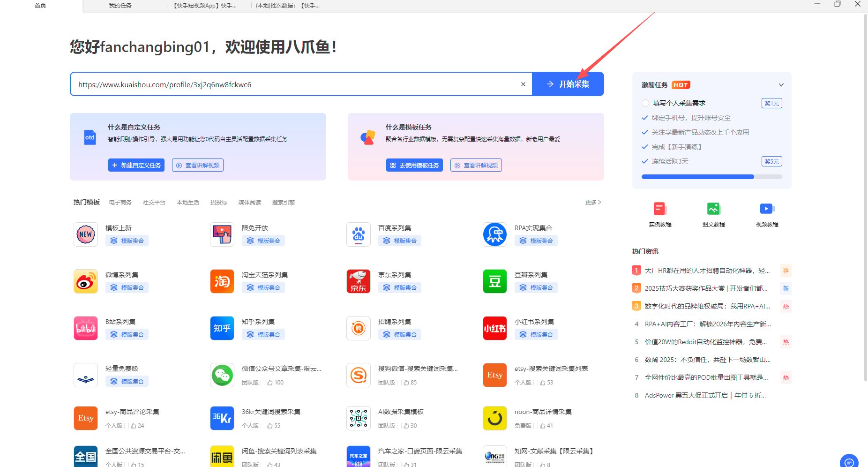868x467 pixels.
Task: Open the 36Kr 关键词搜索采集 icon
Action: coord(222,418)
